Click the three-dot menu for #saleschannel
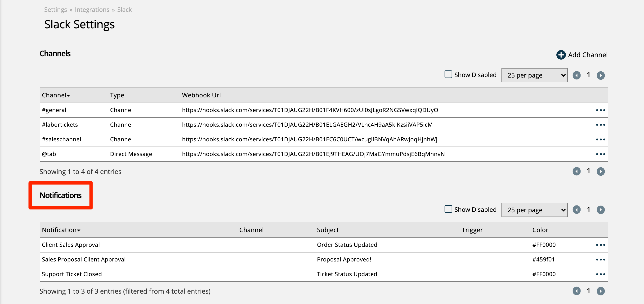This screenshot has width=644, height=304. 600,139
